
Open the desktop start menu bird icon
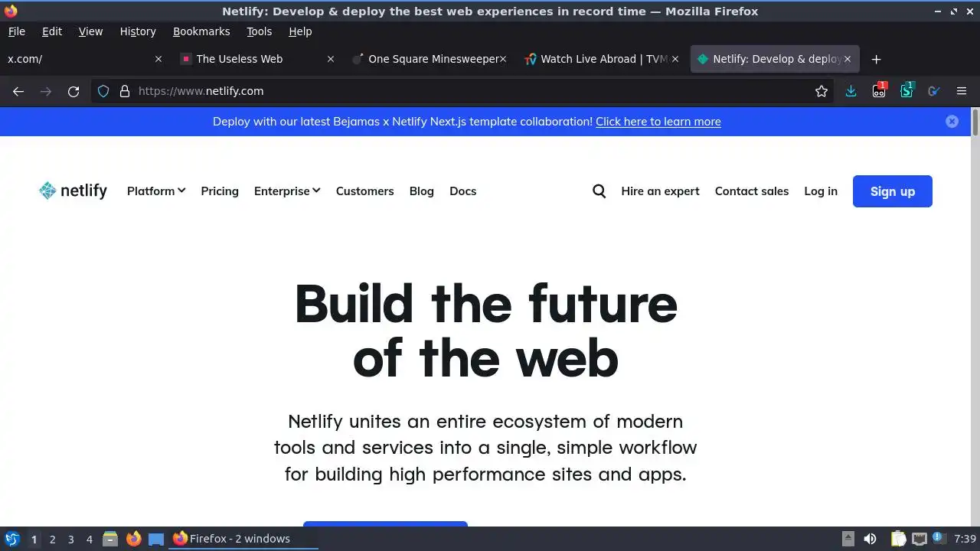pos(12,539)
